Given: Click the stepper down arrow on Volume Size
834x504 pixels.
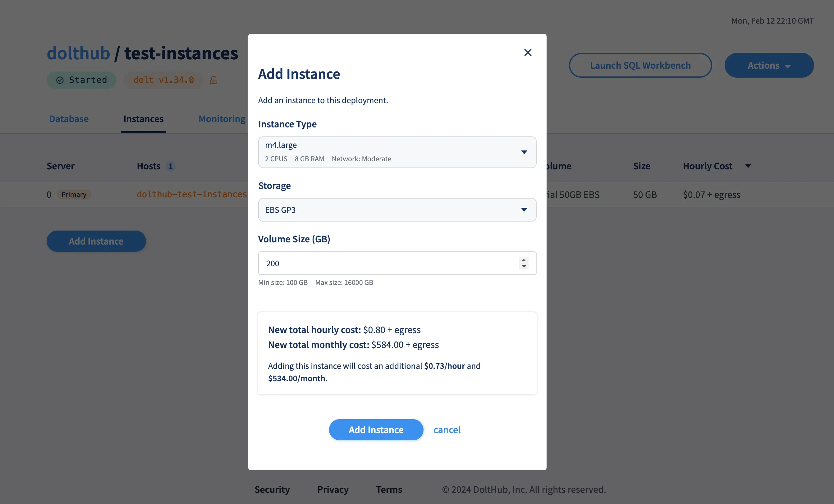Looking at the screenshot, I should click(x=524, y=267).
